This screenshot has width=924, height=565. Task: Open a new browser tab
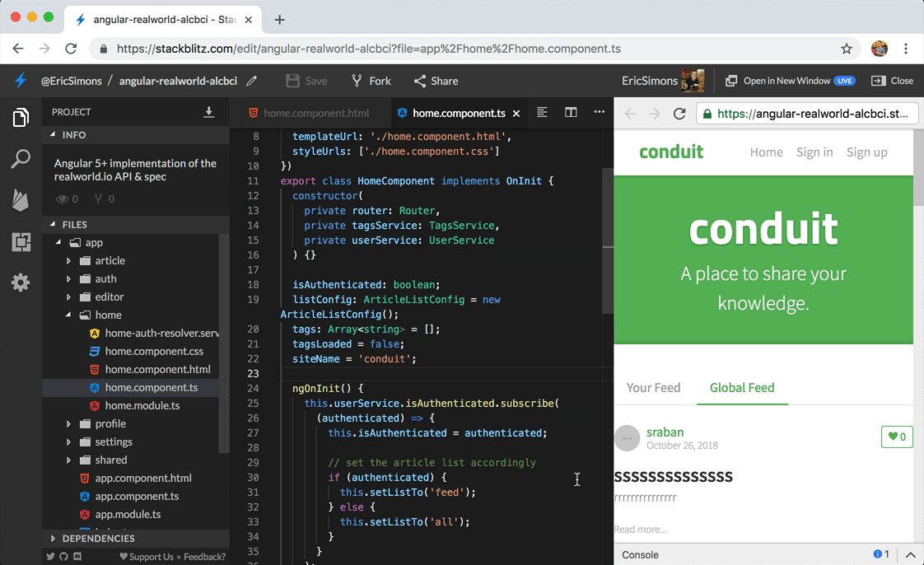[x=279, y=20]
